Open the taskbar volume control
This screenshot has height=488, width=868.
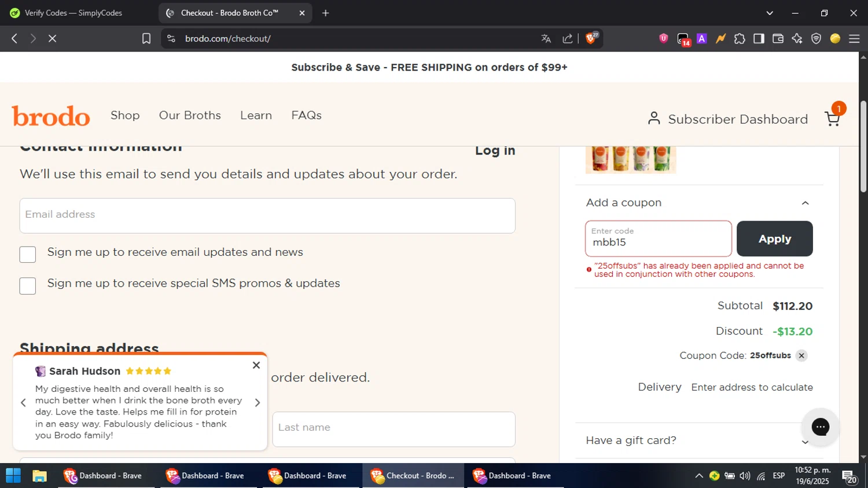(745, 476)
